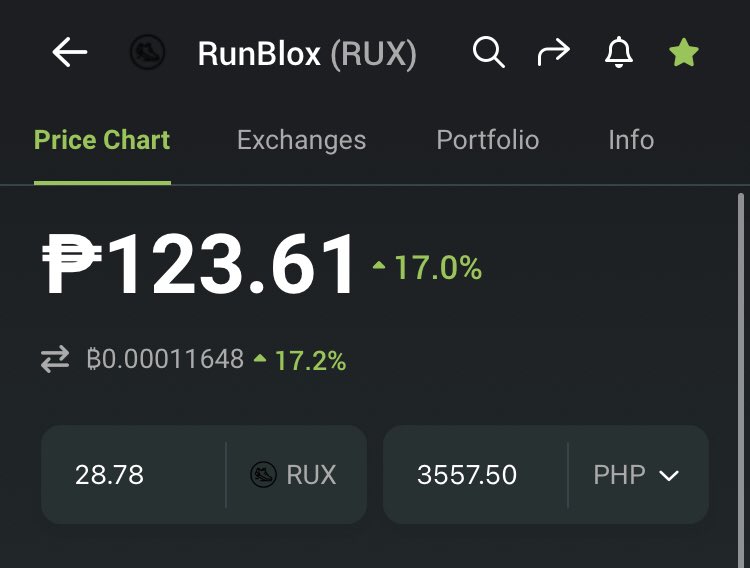
Task: Share RunBlox using the forward arrow icon
Action: click(x=553, y=52)
